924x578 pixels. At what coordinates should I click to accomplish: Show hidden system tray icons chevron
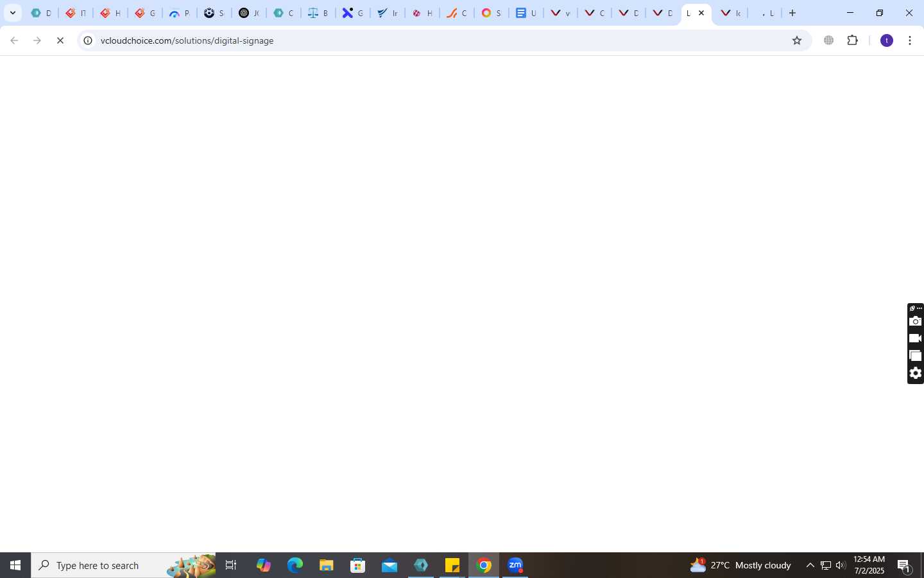point(810,565)
